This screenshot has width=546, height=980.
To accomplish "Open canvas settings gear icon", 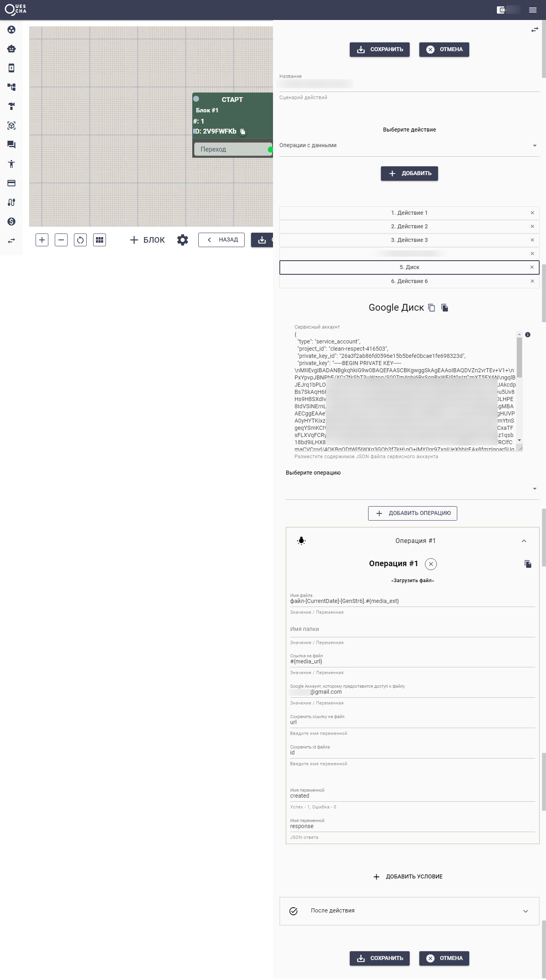I will click(183, 240).
